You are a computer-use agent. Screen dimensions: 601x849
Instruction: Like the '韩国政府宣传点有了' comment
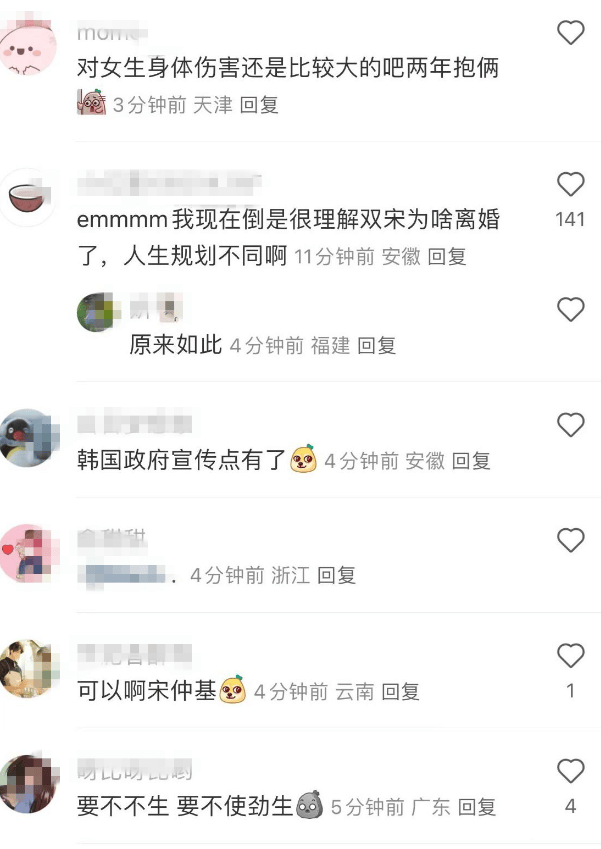click(x=571, y=424)
